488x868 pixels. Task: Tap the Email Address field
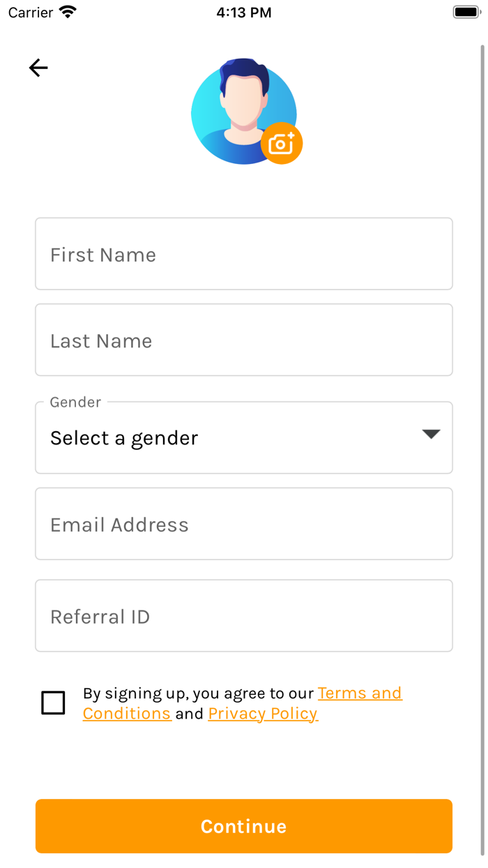click(x=243, y=524)
